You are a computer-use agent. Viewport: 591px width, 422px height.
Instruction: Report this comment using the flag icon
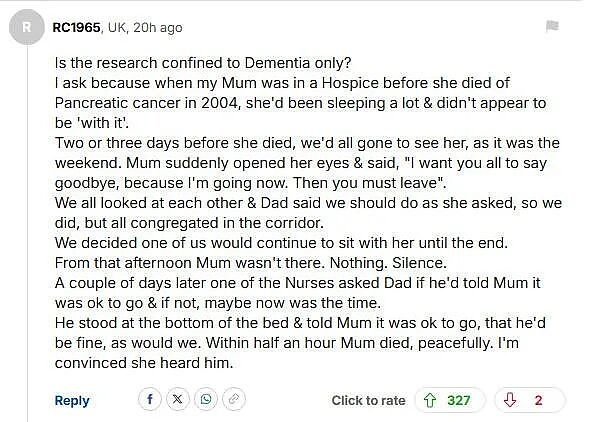(x=552, y=26)
